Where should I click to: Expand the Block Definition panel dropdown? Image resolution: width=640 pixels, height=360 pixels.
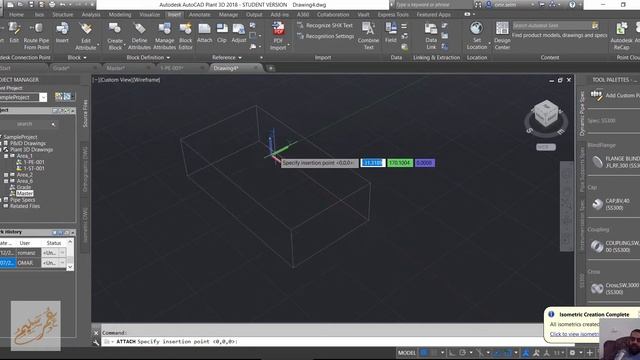click(148, 58)
